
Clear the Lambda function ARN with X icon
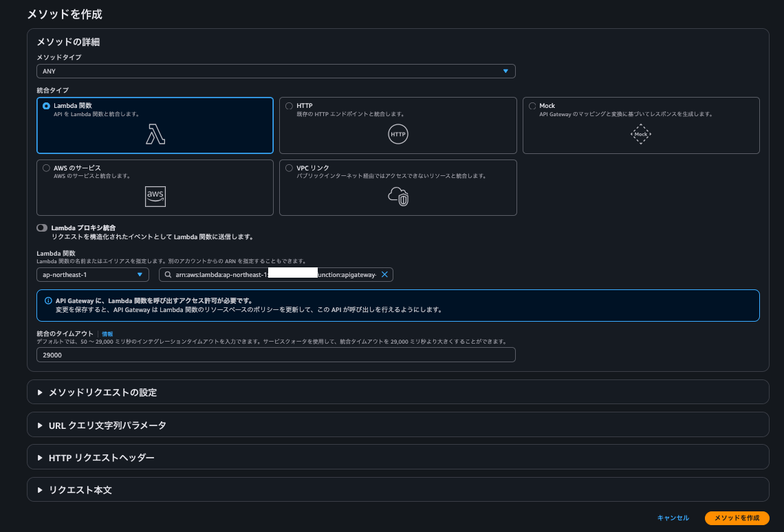point(384,274)
